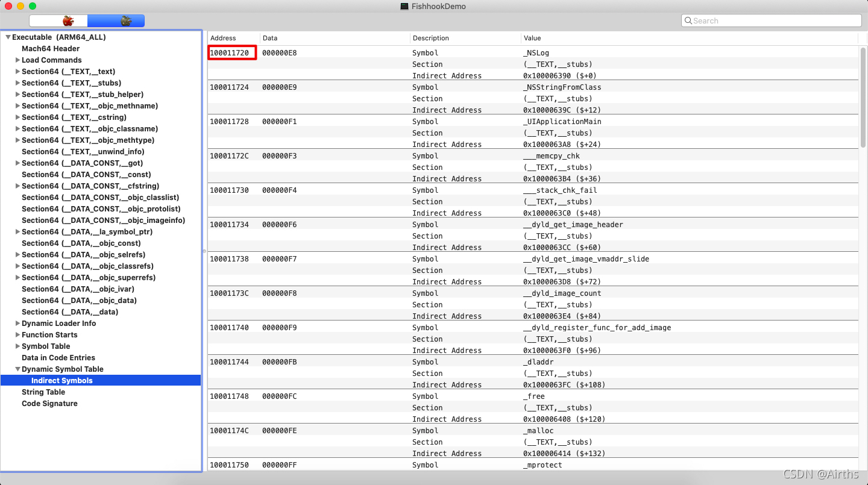
Task: Select the ___memcpy_chk symbol value
Action: [551, 156]
